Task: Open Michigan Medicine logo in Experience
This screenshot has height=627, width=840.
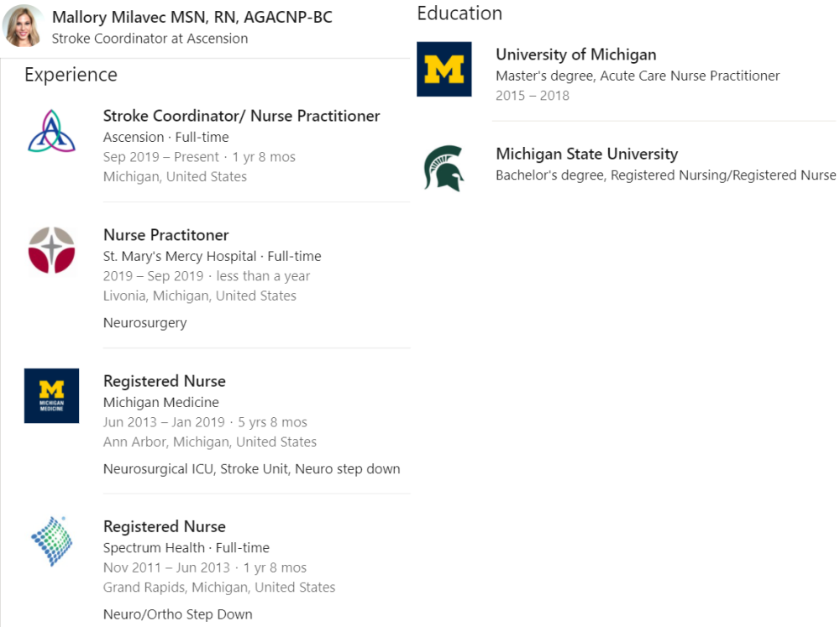Action: pyautogui.click(x=51, y=395)
